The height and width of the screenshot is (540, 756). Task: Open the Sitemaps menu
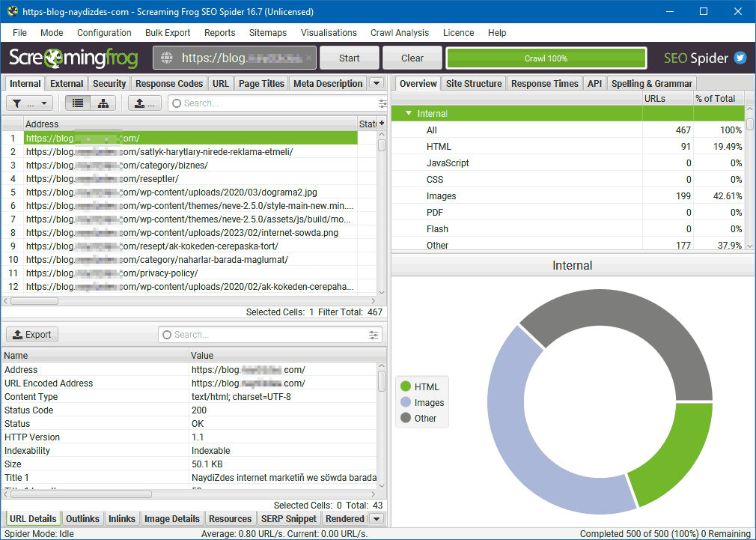click(268, 33)
